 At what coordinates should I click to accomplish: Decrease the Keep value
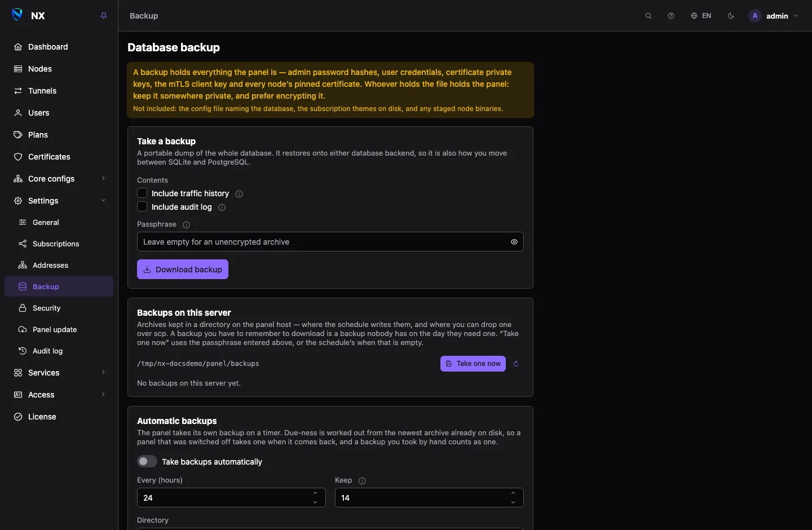pyautogui.click(x=513, y=502)
